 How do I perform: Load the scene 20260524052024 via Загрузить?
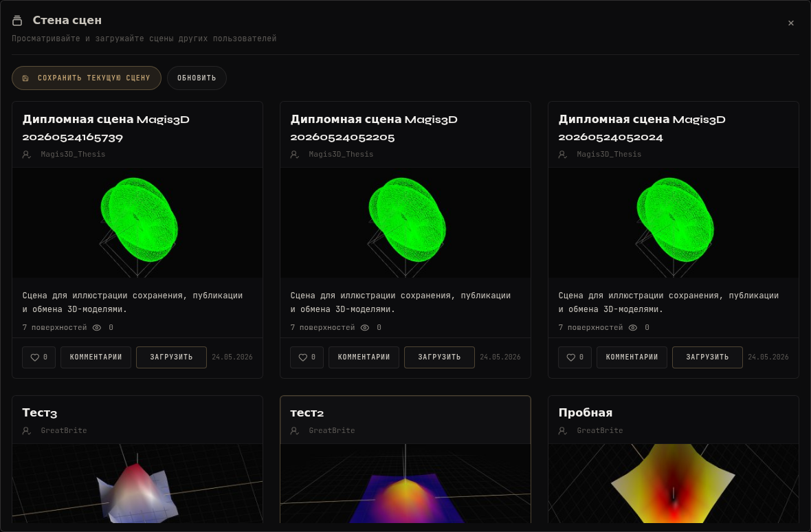click(707, 357)
